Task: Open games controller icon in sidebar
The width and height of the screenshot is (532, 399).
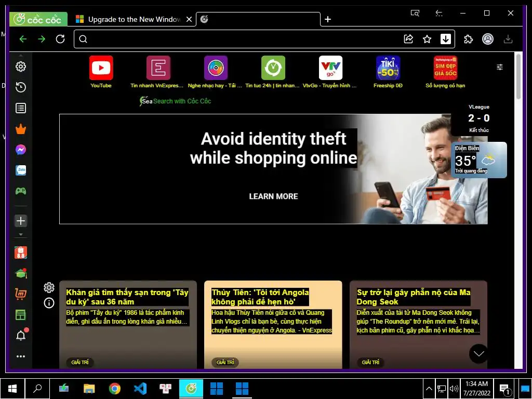Action: 21,191
